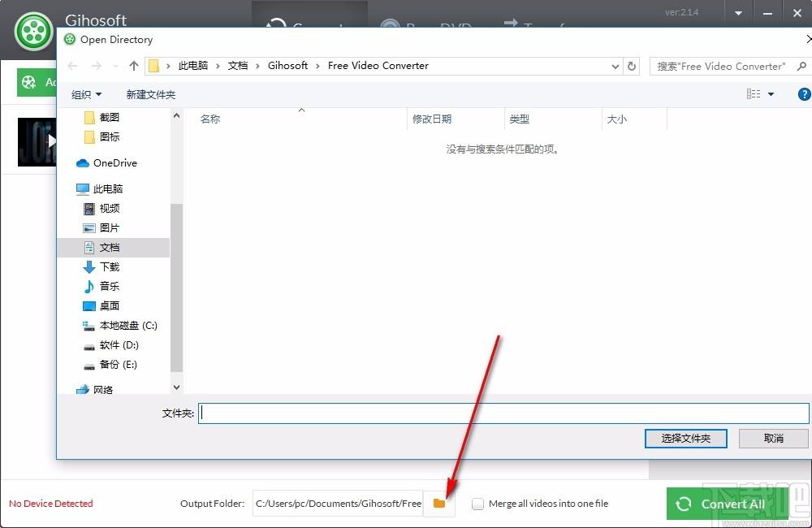The image size is (812, 528).
Task: Click the back navigation arrow in dialog
Action: [x=72, y=66]
